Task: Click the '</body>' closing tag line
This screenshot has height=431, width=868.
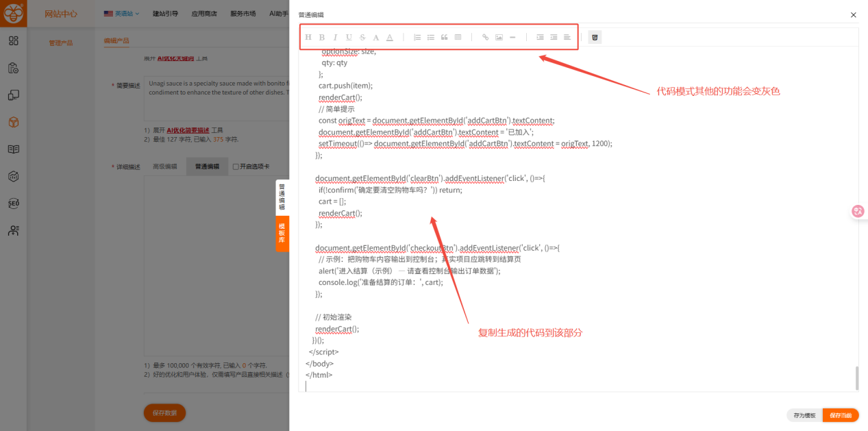Action: click(319, 363)
